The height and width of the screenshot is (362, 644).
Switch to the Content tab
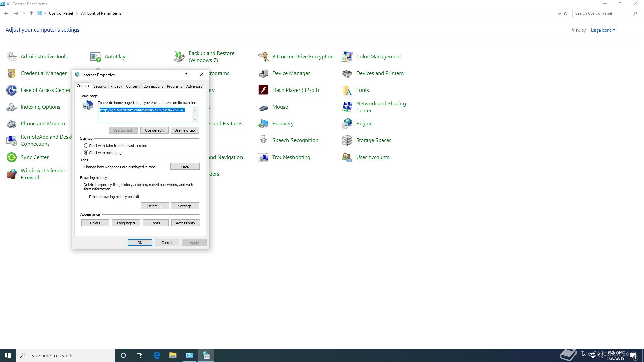[132, 86]
